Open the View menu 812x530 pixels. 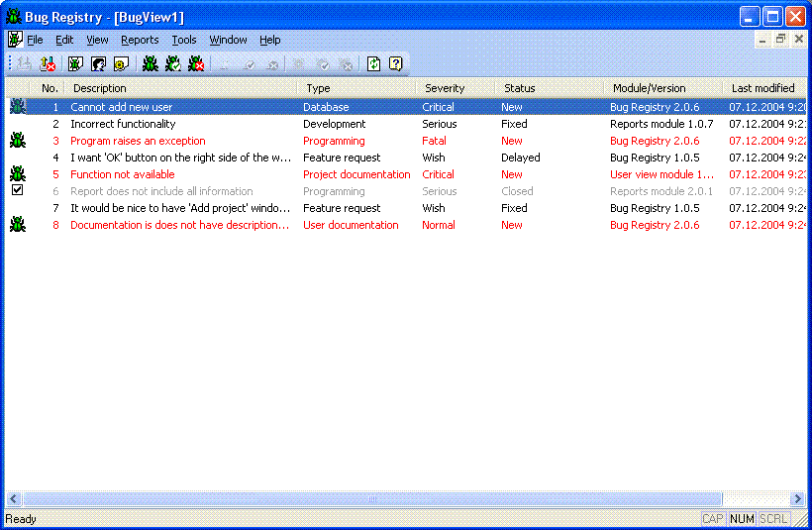(97, 40)
